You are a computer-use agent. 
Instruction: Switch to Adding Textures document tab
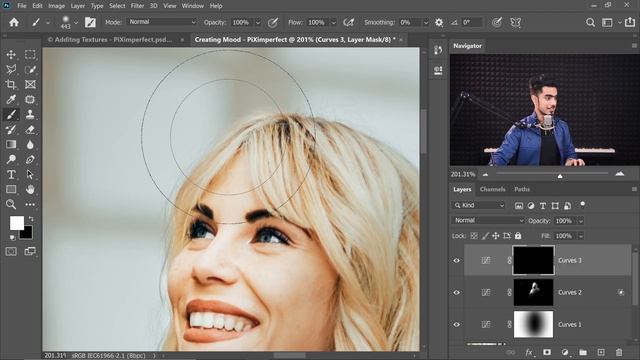(110, 40)
